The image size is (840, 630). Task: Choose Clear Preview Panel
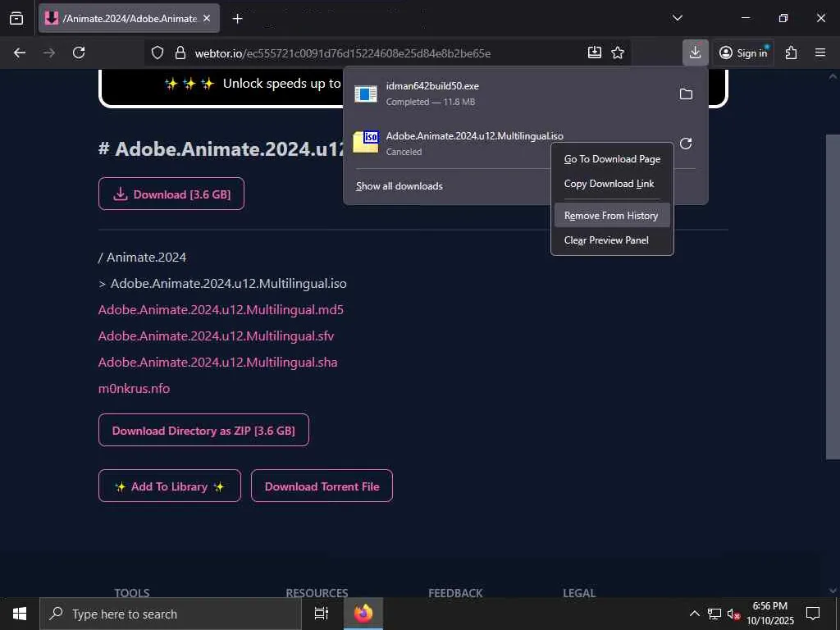pos(612,240)
